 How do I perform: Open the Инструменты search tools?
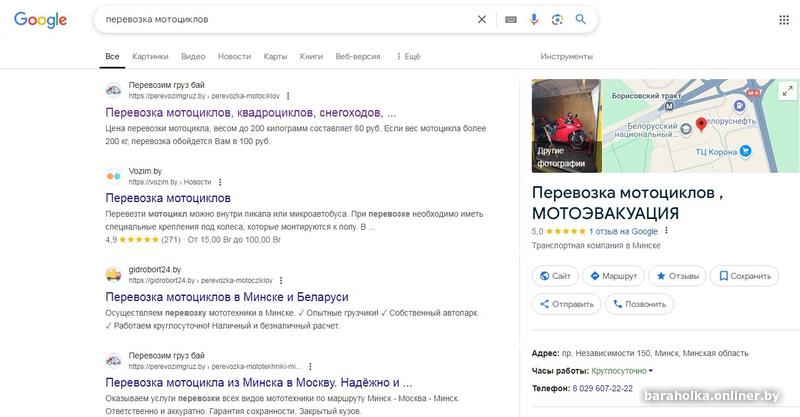[x=566, y=57]
